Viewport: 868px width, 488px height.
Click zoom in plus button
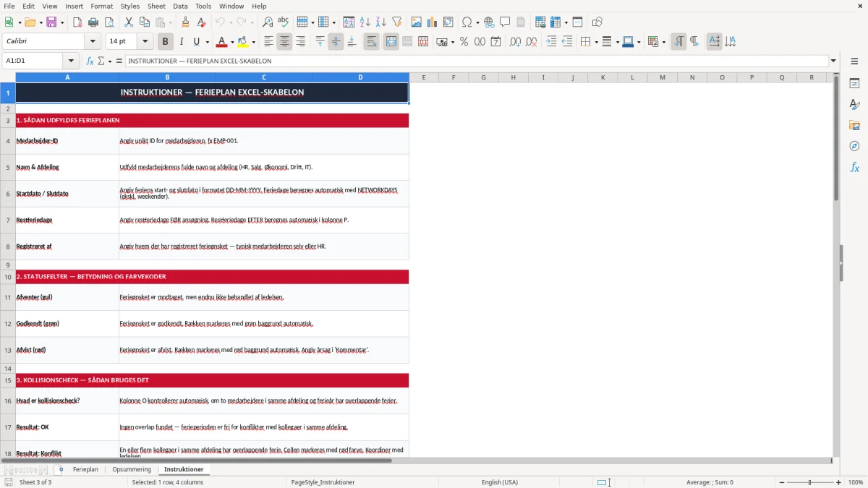click(839, 482)
